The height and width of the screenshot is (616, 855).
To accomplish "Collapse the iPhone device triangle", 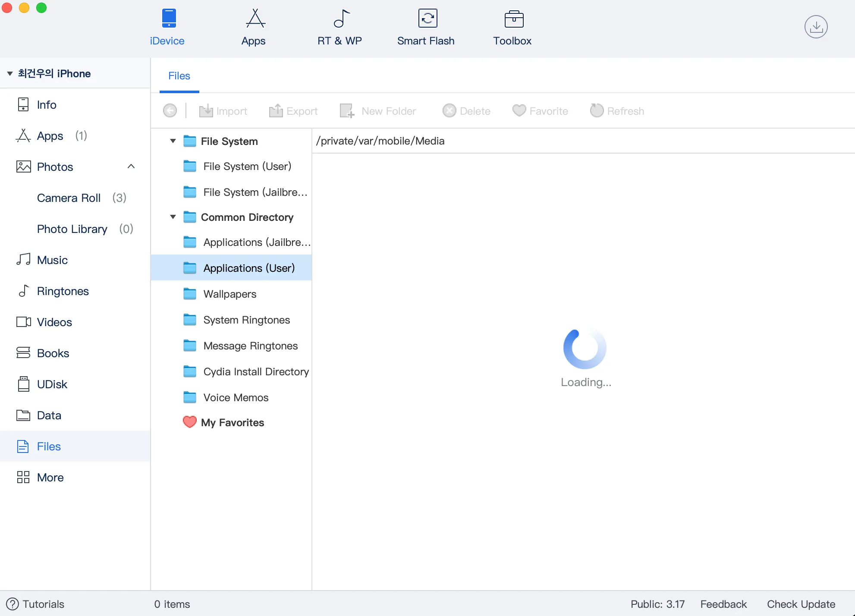I will (x=9, y=74).
